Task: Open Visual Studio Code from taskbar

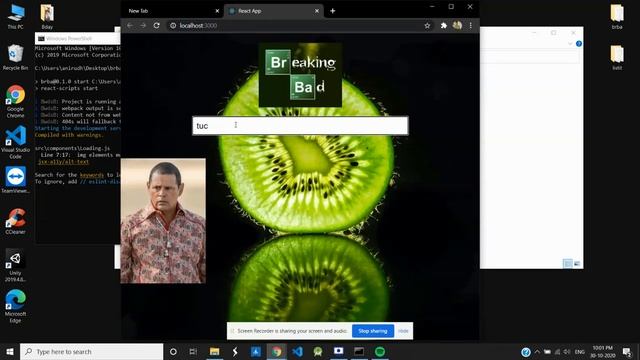Action: (x=298, y=351)
